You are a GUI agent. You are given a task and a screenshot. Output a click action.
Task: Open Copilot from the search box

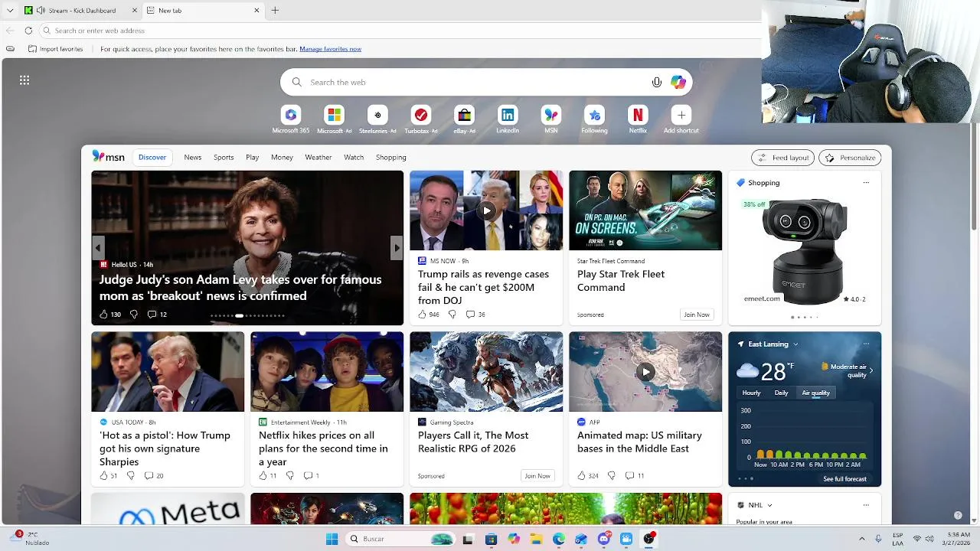coord(678,82)
